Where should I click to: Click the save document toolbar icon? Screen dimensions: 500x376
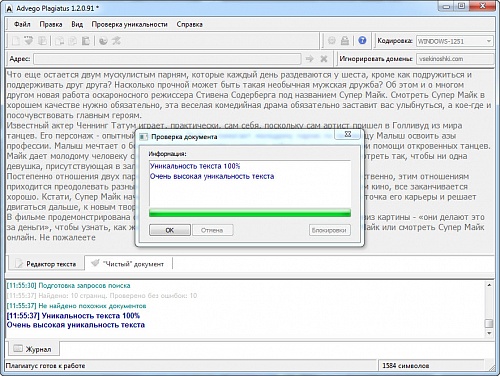42,41
